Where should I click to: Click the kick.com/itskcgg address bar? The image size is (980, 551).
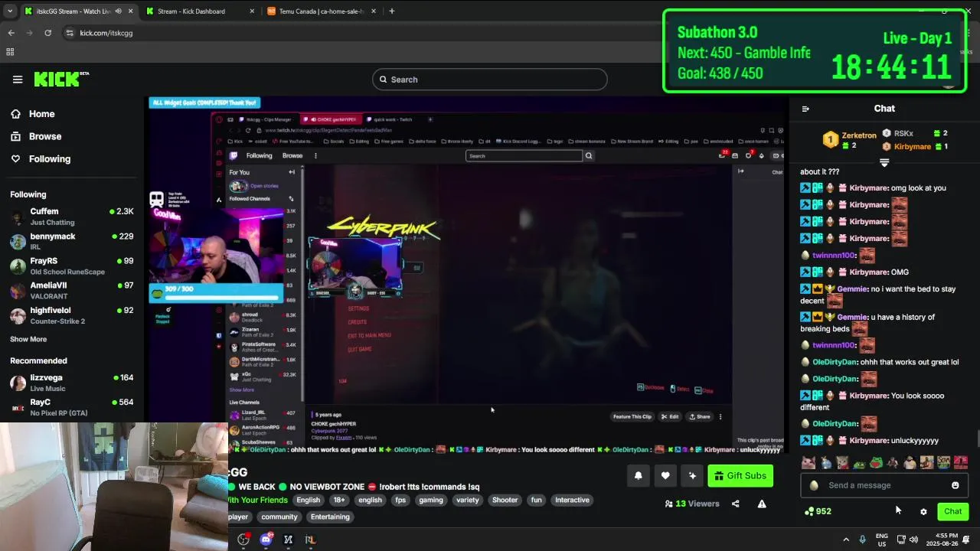point(106,33)
